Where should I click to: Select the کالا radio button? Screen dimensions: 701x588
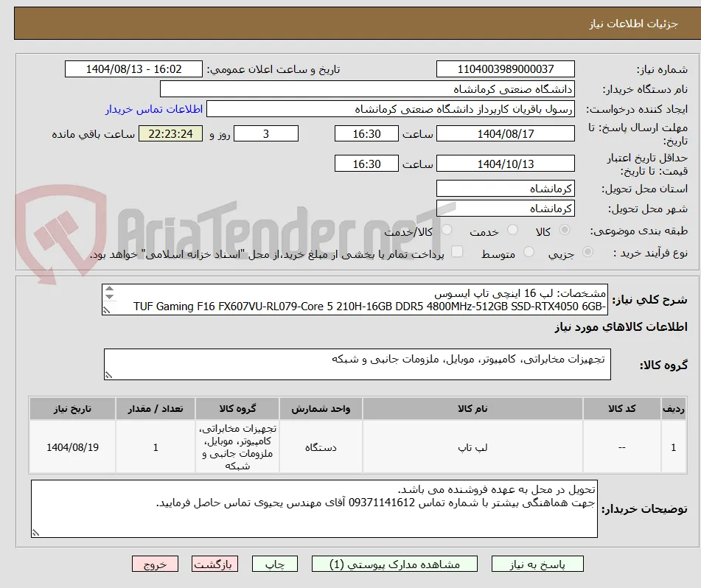point(565,230)
